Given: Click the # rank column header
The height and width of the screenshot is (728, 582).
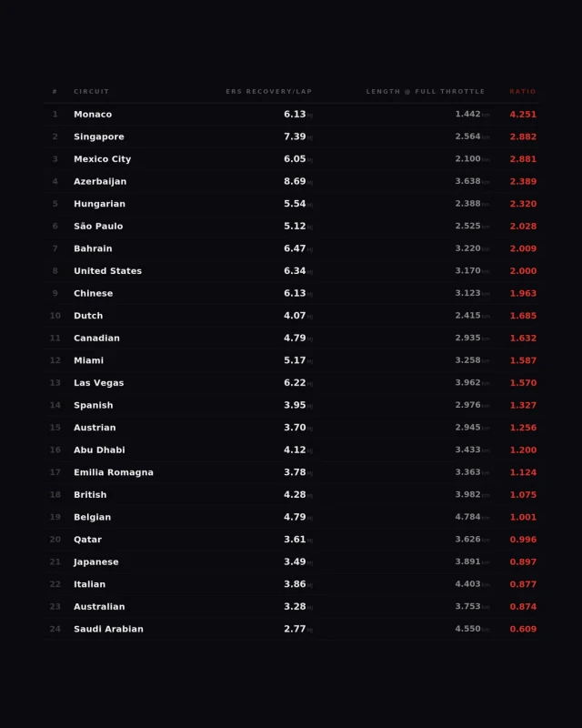Looking at the screenshot, I should (55, 92).
